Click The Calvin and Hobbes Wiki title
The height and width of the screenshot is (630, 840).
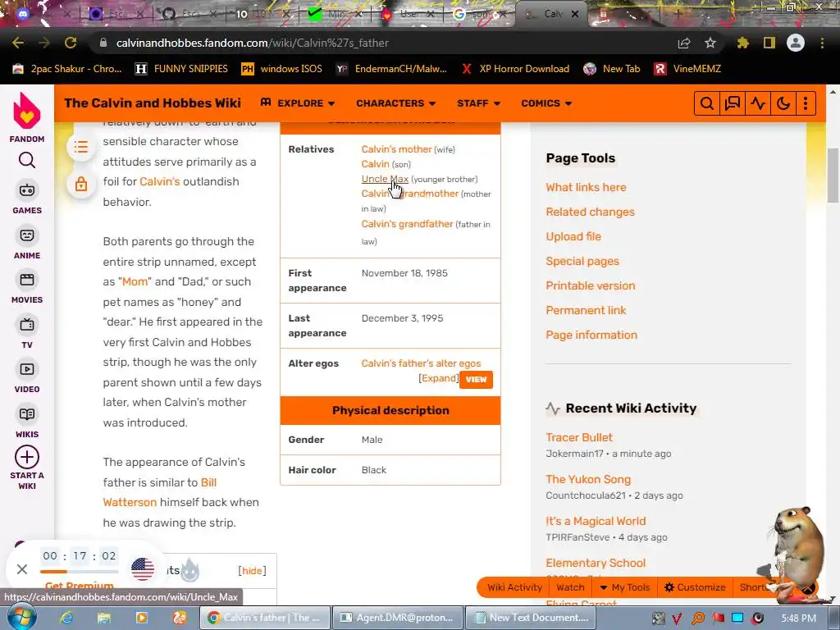coord(153,103)
